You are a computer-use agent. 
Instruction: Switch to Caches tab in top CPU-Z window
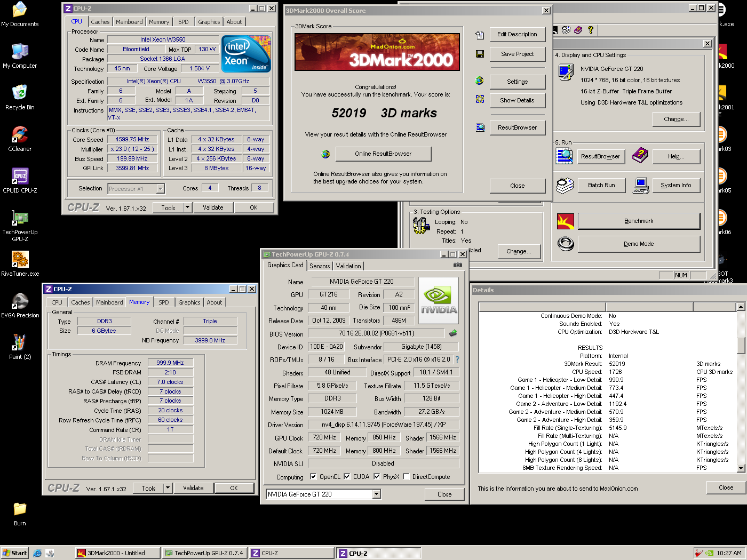[x=100, y=22]
